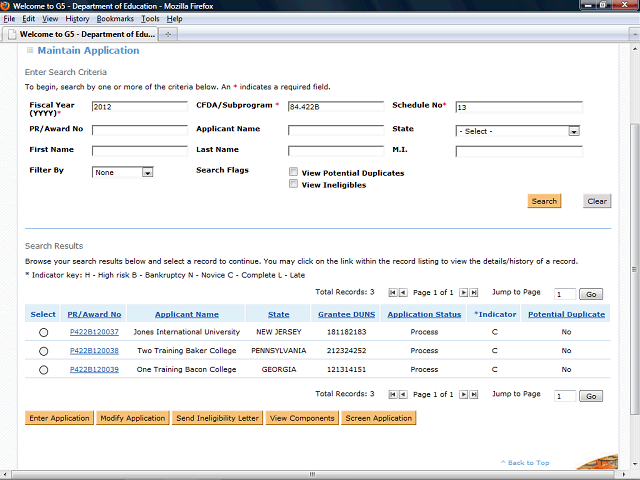Expand the Filter By dropdown
The image size is (640, 480).
(x=147, y=172)
